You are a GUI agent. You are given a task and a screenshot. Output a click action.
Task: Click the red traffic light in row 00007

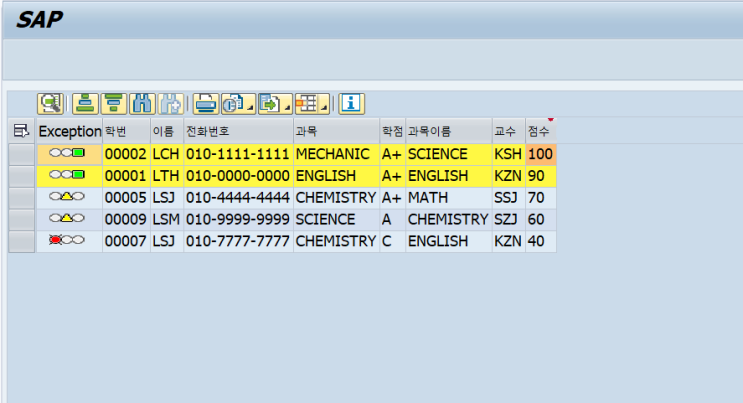coord(56,242)
